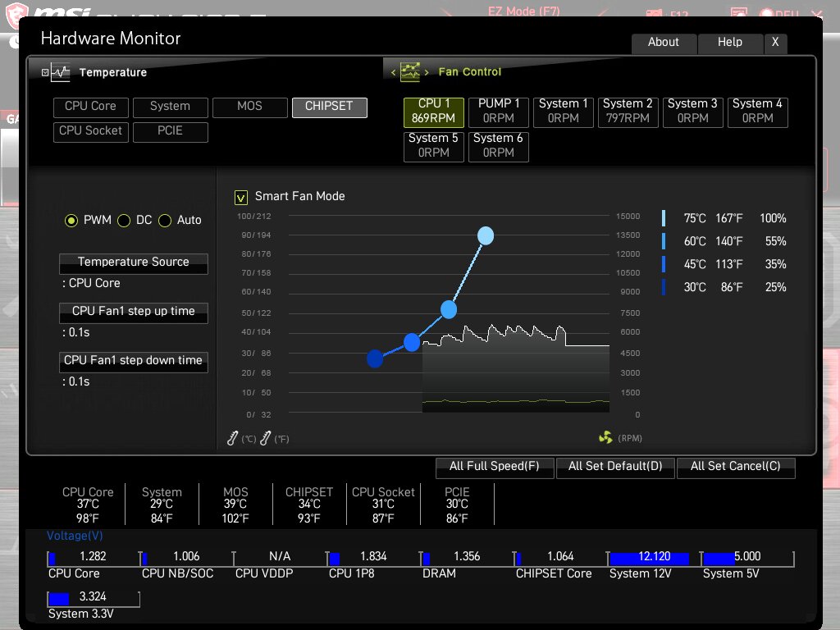Image resolution: width=840 pixels, height=630 pixels.
Task: Select the PWM radio button
Action: tap(71, 220)
